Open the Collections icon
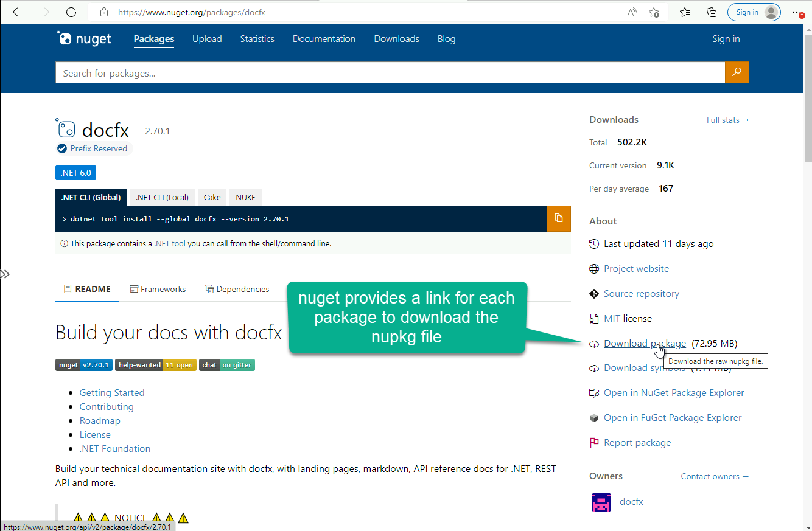This screenshot has width=812, height=531. pyautogui.click(x=711, y=12)
